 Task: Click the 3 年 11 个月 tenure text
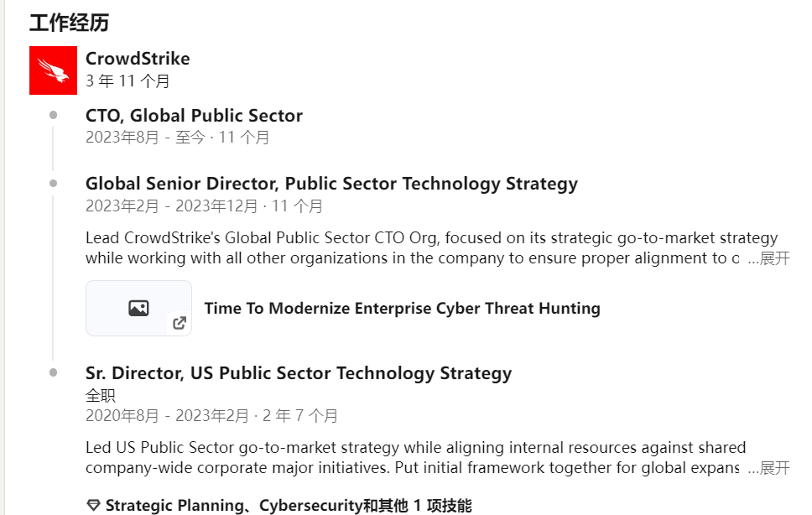tap(128, 81)
